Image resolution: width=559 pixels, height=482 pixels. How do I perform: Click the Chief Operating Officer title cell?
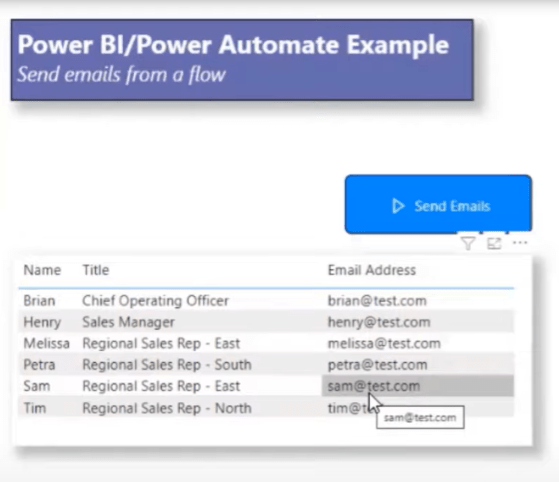point(155,301)
